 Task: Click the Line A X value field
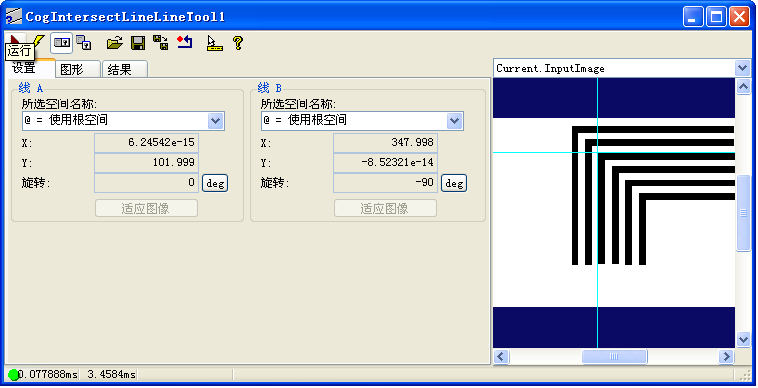pos(146,143)
